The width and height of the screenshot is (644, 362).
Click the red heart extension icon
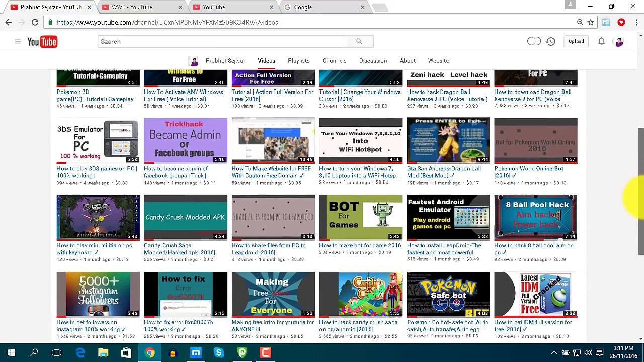point(621,22)
